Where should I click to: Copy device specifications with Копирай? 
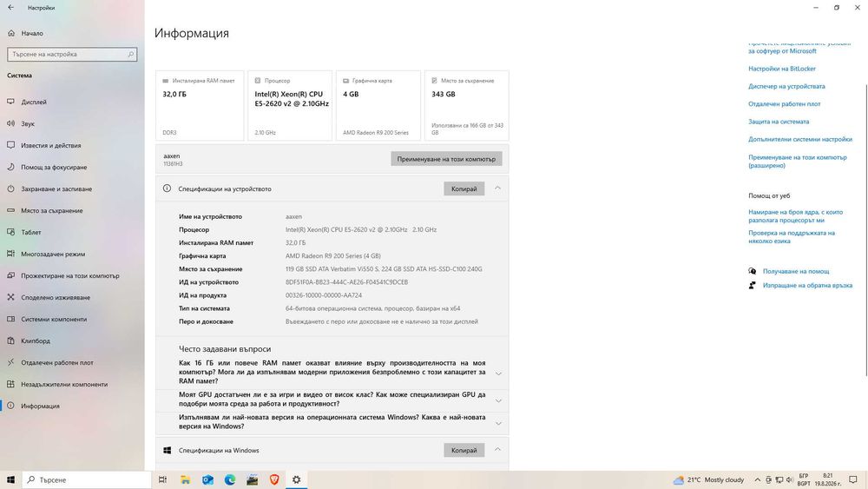click(x=464, y=188)
